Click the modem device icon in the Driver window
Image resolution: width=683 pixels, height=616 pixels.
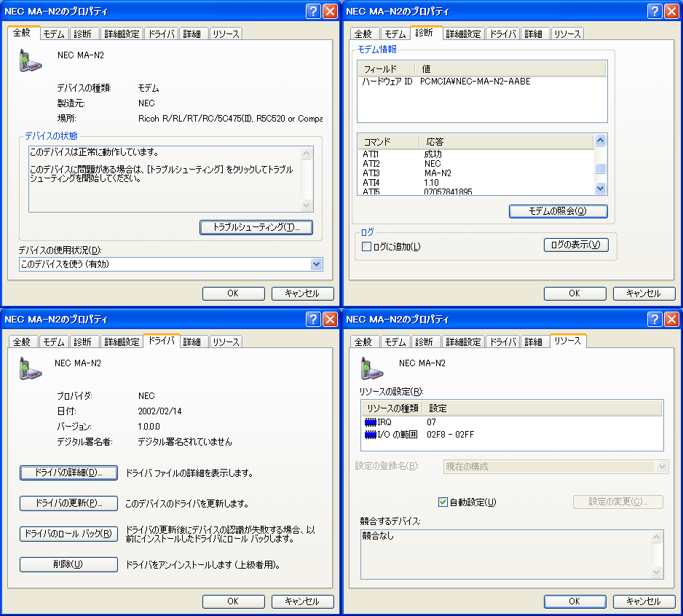pyautogui.click(x=30, y=368)
